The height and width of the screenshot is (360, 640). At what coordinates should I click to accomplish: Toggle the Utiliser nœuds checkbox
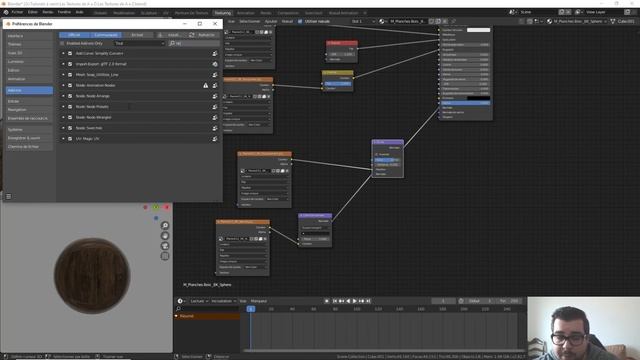click(x=300, y=21)
